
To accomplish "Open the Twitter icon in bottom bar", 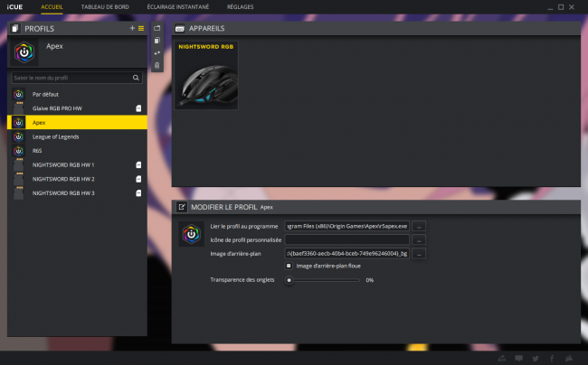I will (536, 359).
